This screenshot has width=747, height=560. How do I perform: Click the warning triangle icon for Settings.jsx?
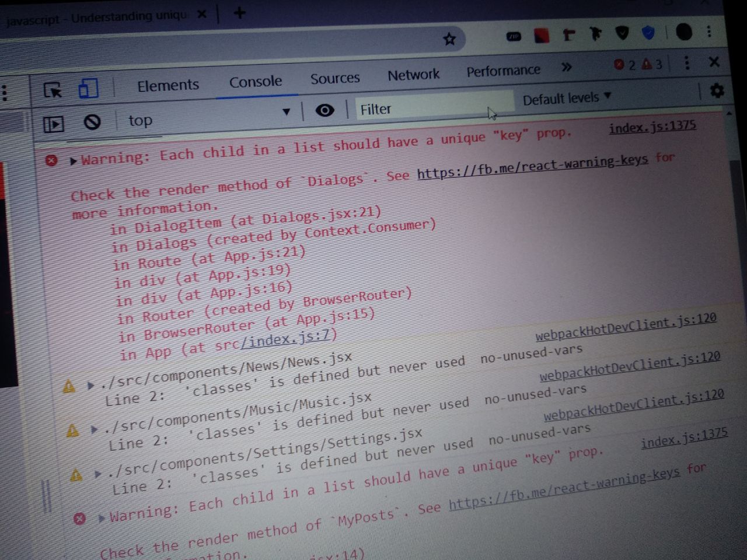[76, 474]
